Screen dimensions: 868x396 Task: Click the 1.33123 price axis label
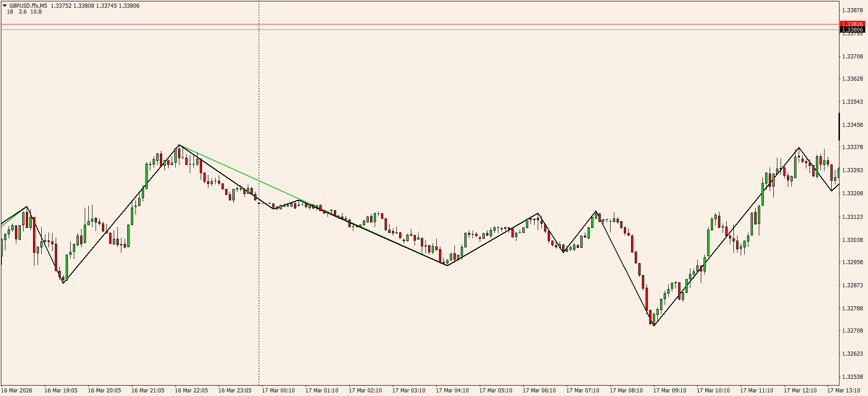pos(852,217)
